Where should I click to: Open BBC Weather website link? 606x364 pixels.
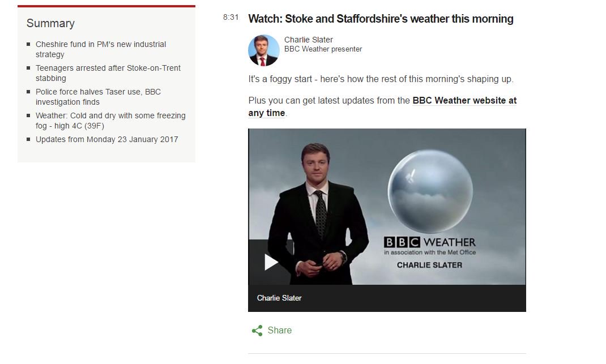pyautogui.click(x=464, y=100)
